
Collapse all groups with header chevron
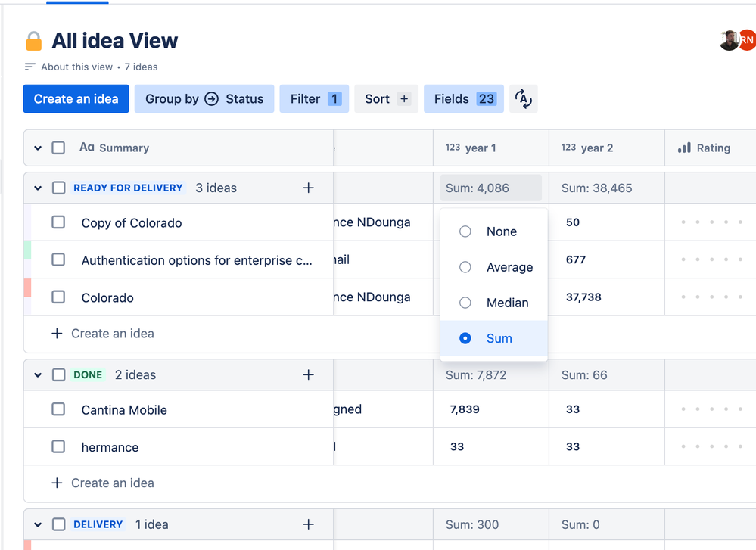pyautogui.click(x=38, y=148)
